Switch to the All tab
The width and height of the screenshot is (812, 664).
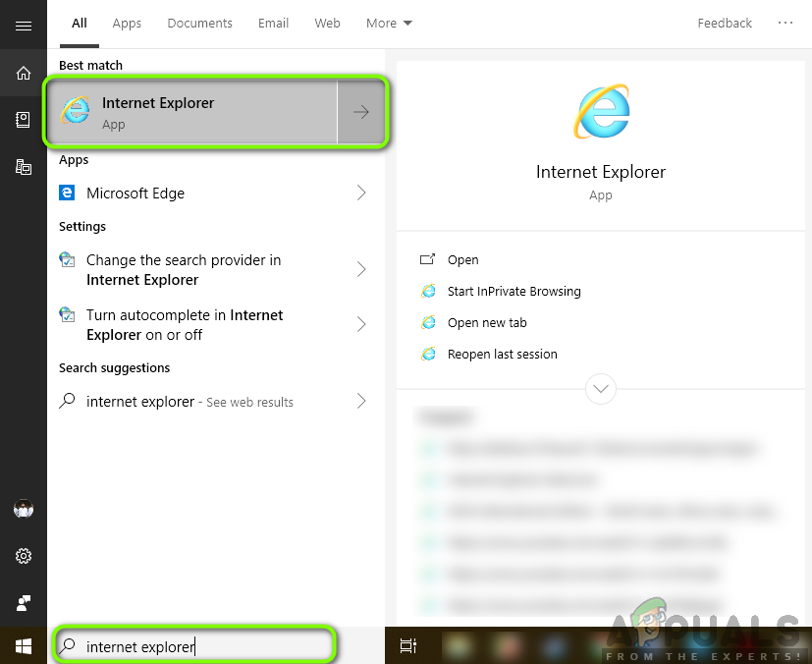pyautogui.click(x=80, y=24)
